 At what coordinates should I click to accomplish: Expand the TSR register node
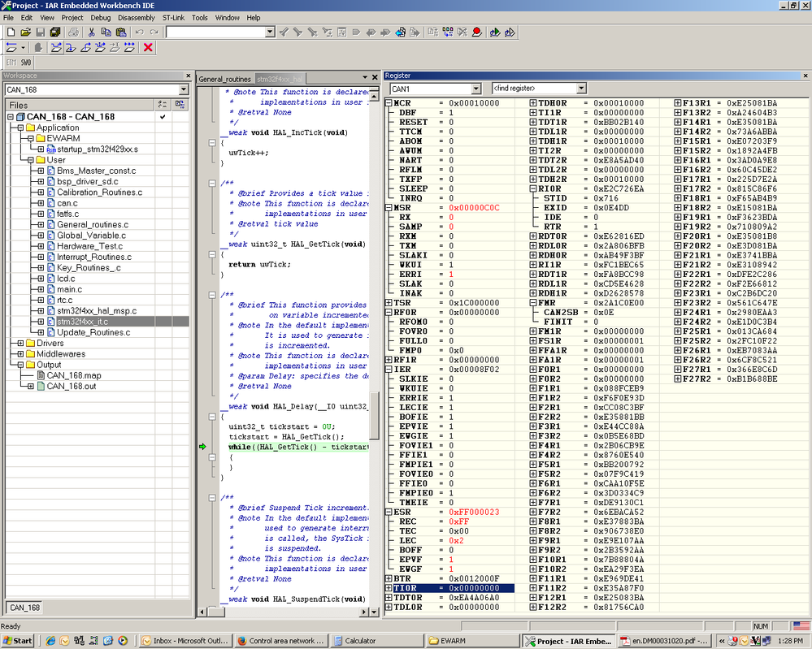(x=389, y=303)
